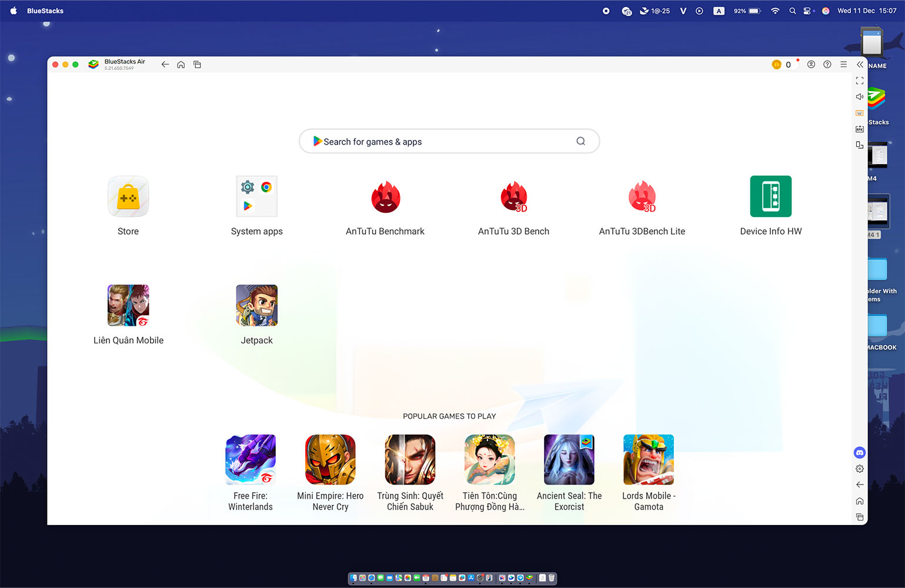Image resolution: width=905 pixels, height=588 pixels.
Task: Open the Apple menu
Action: (x=14, y=11)
